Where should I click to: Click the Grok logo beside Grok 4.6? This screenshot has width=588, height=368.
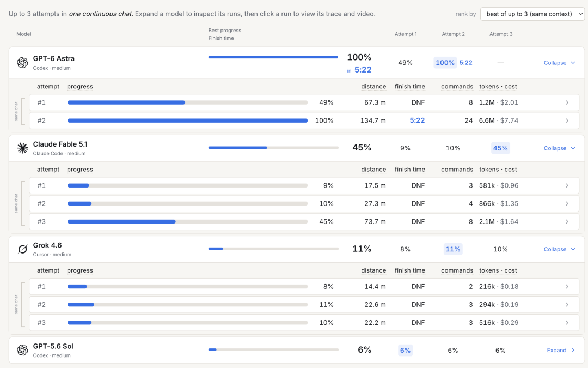click(22, 249)
